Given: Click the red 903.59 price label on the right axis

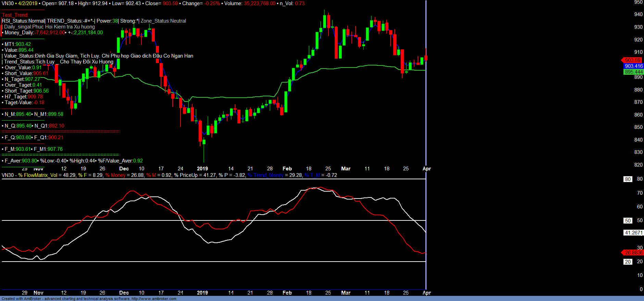Looking at the screenshot, I should (632, 60).
